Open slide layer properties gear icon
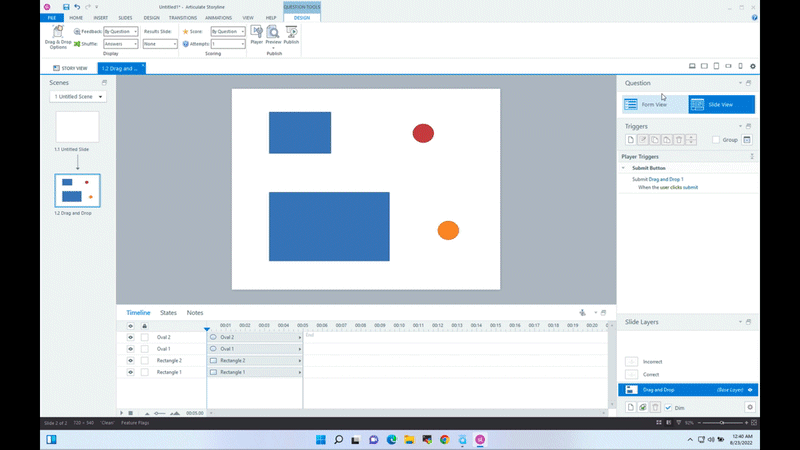Screen dimensions: 800x450 [749, 407]
